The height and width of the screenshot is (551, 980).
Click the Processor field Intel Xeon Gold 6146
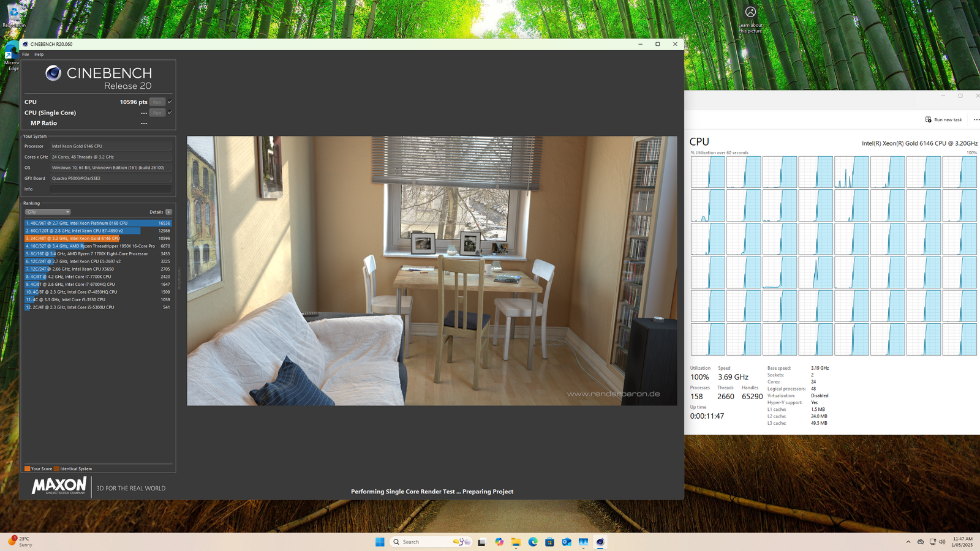(x=111, y=146)
